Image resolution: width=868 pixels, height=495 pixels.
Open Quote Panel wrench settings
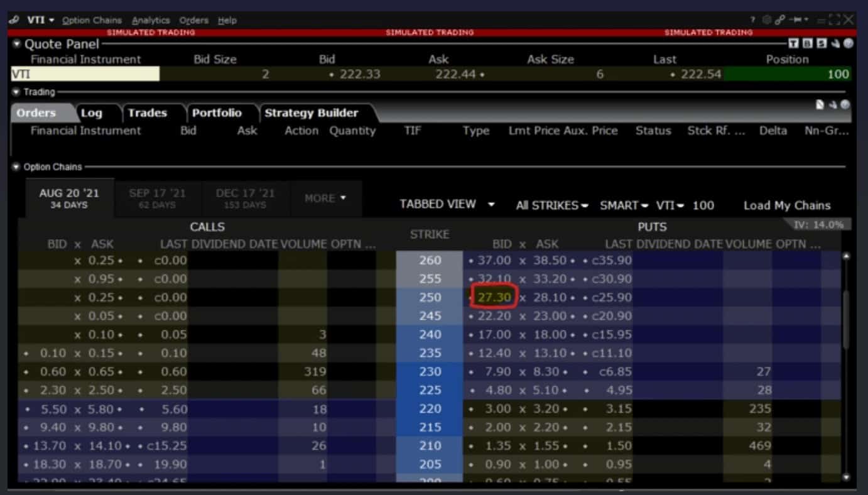click(835, 43)
